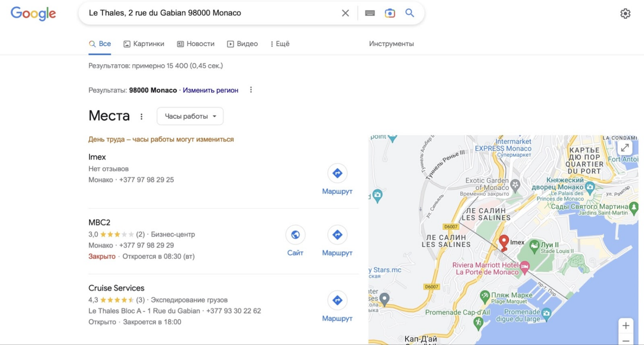Open the Видео tab
Viewport: 644px width, 345px height.
tap(243, 44)
